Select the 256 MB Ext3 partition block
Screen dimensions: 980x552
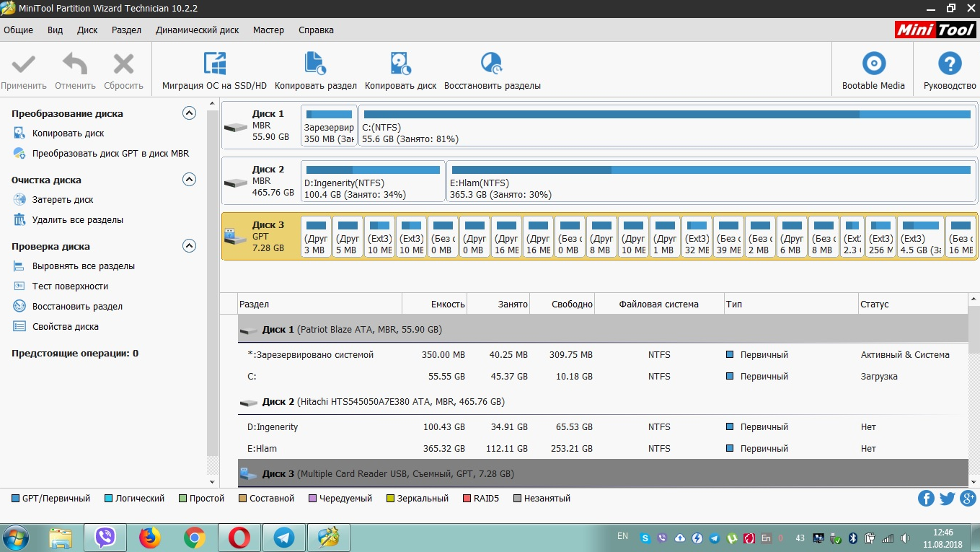(881, 236)
